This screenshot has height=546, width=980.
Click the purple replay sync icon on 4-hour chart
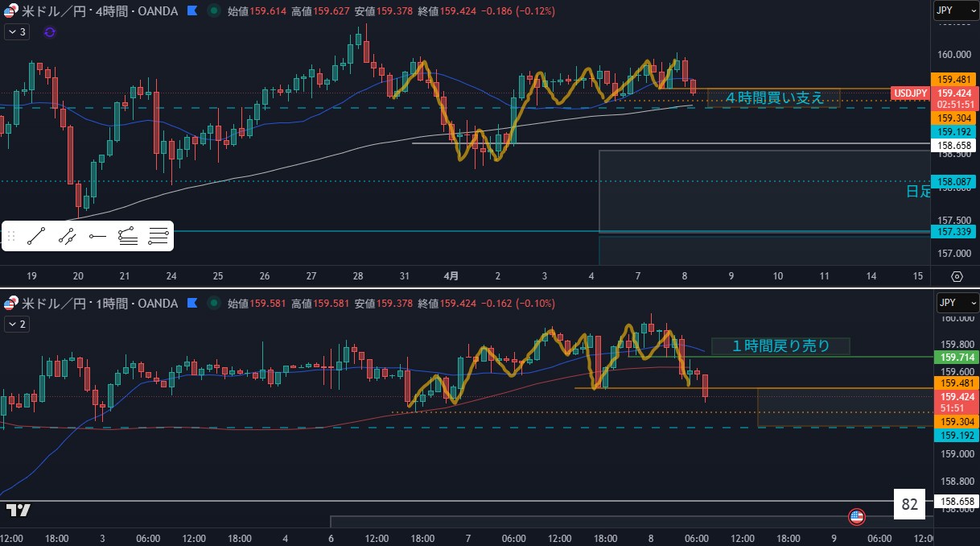(x=50, y=32)
